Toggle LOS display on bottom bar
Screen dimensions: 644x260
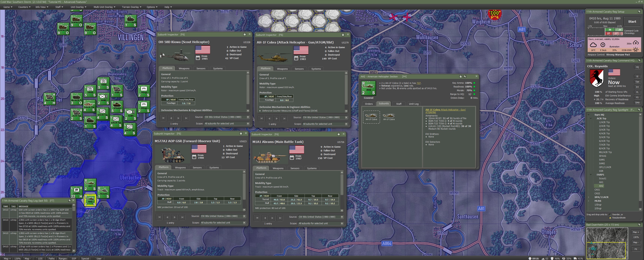tap(40, 259)
